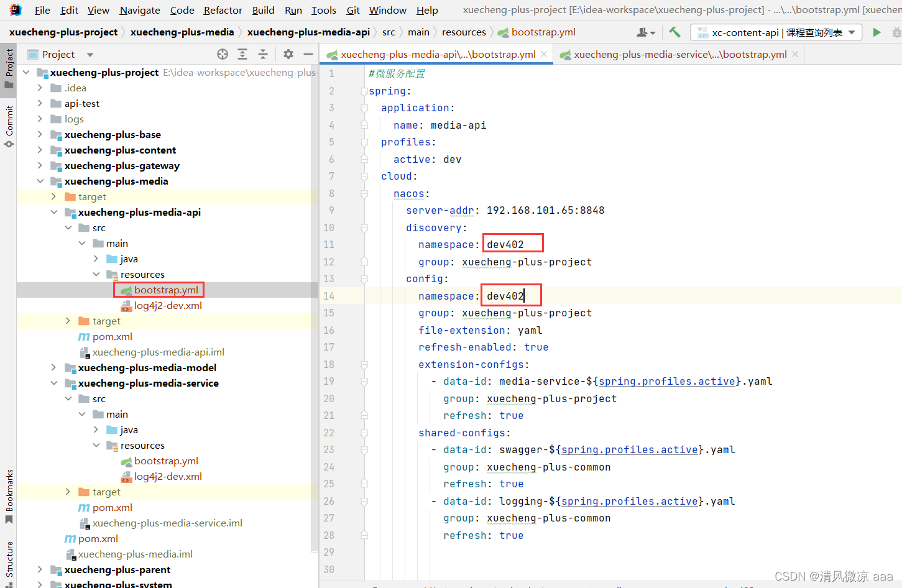Open the run configuration dropdown xc-content-api
Screen dimensions: 902x588
click(x=776, y=32)
